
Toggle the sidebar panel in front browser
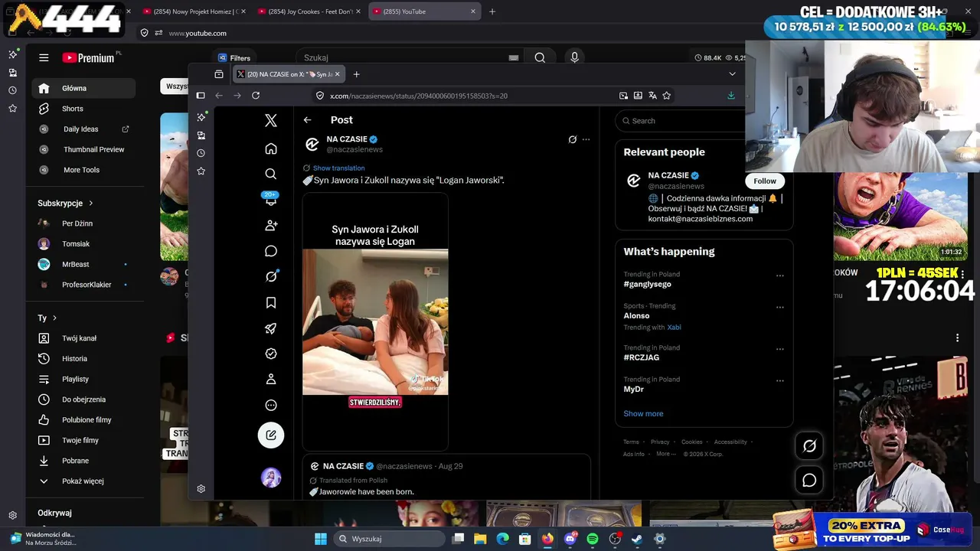(201, 96)
